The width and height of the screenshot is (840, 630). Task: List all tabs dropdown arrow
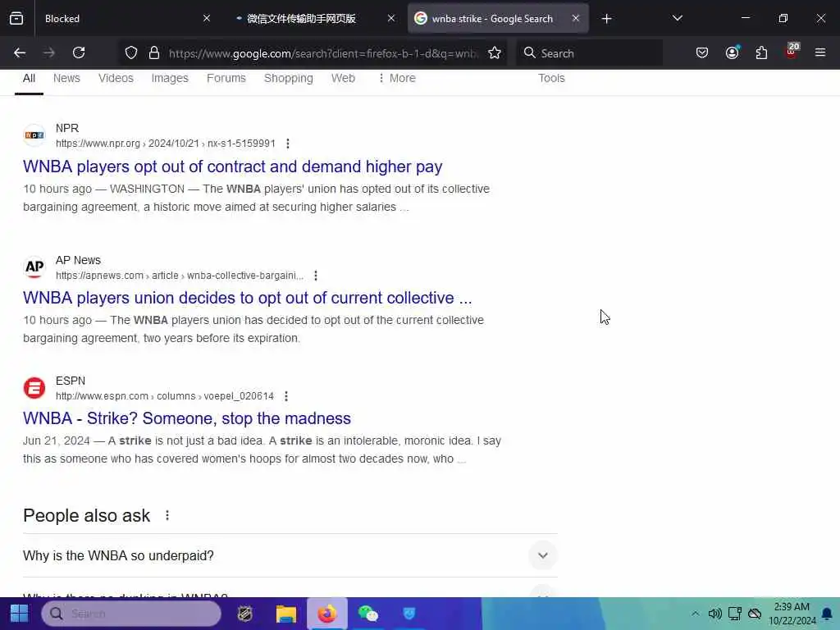click(677, 18)
